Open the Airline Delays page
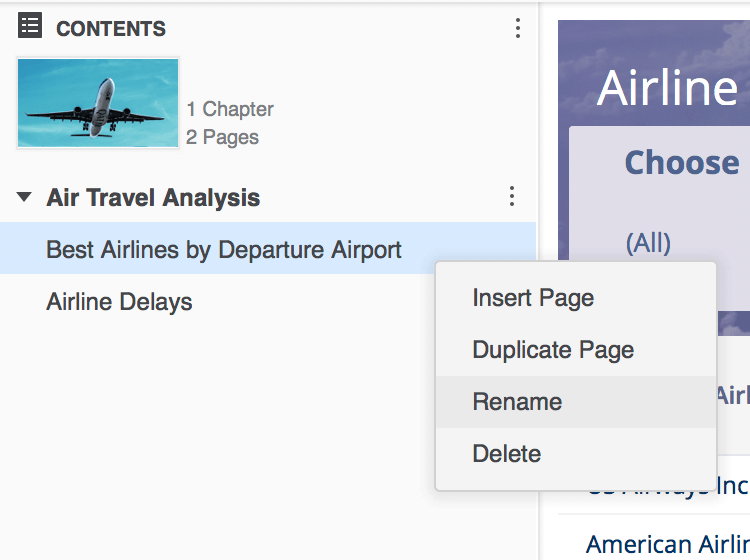This screenshot has height=560, width=750. [119, 301]
